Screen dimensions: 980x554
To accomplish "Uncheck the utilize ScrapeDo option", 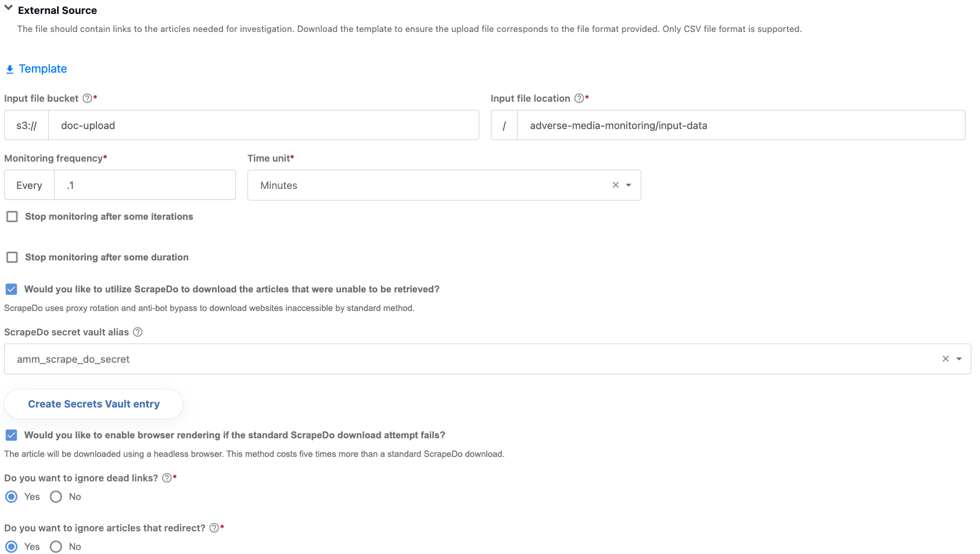I will pos(11,289).
